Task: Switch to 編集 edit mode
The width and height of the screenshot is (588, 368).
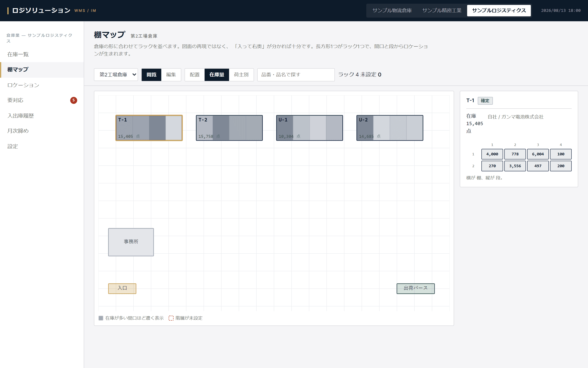Action: click(x=171, y=74)
